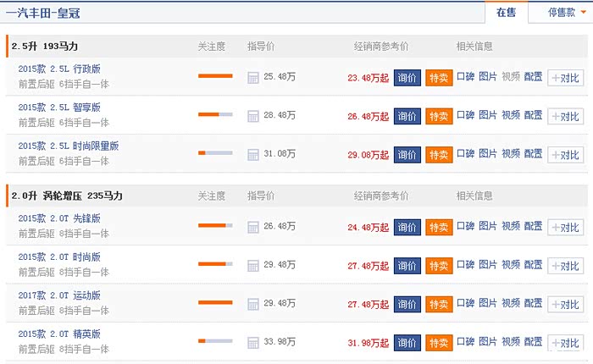Image resolution: width=593 pixels, height=364 pixels.
Task: Click 询价 for 2.5L 时尚限量版
Action: 407,155
